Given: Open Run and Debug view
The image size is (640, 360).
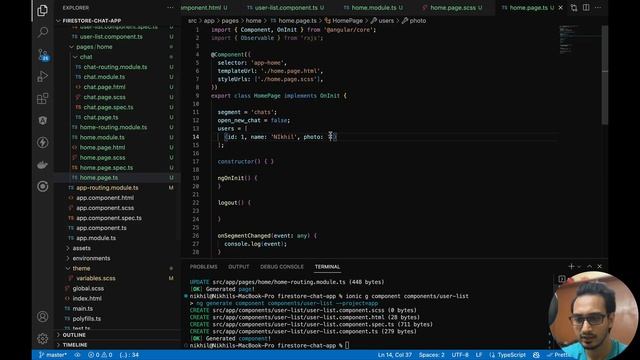Looking at the screenshot, I should (42, 76).
